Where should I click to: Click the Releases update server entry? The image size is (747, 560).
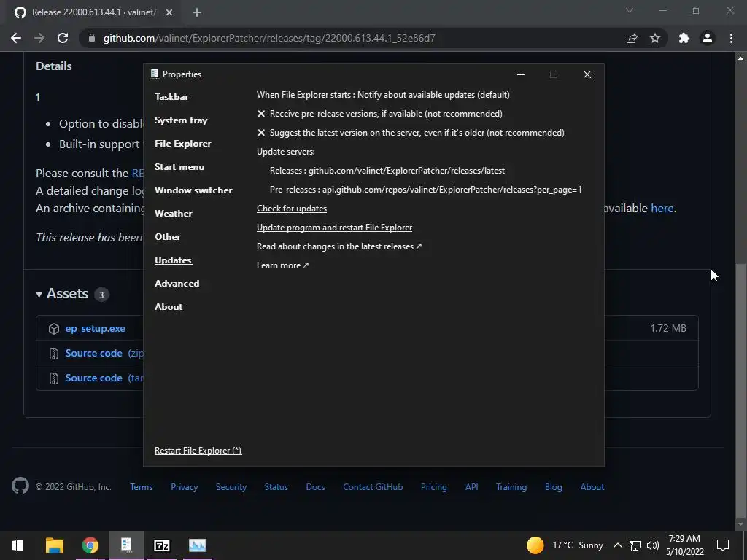387,171
